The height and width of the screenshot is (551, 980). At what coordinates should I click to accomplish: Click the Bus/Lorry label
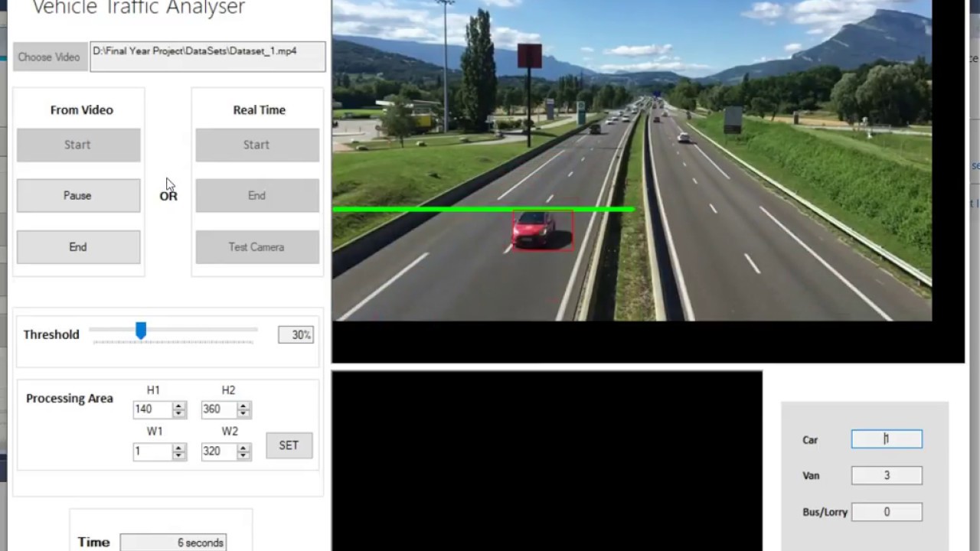point(825,512)
